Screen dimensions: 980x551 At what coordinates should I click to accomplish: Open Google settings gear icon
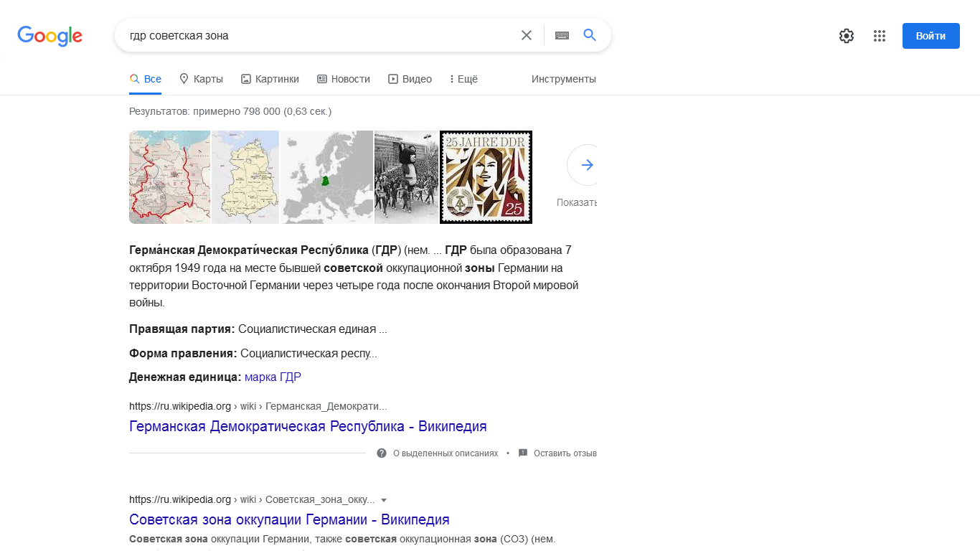click(847, 36)
